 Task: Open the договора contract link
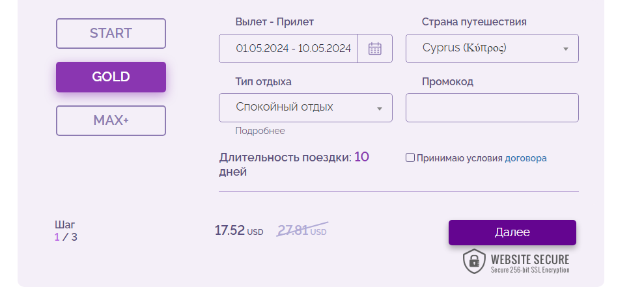tap(525, 157)
